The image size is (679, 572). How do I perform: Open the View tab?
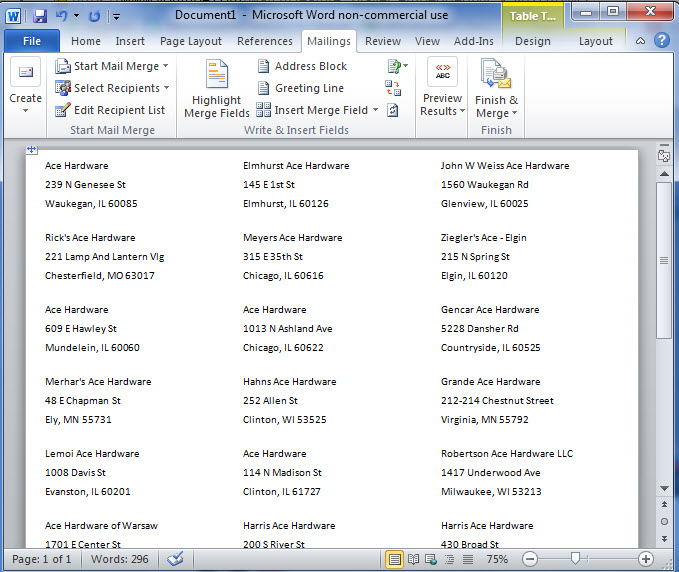pyautogui.click(x=427, y=41)
